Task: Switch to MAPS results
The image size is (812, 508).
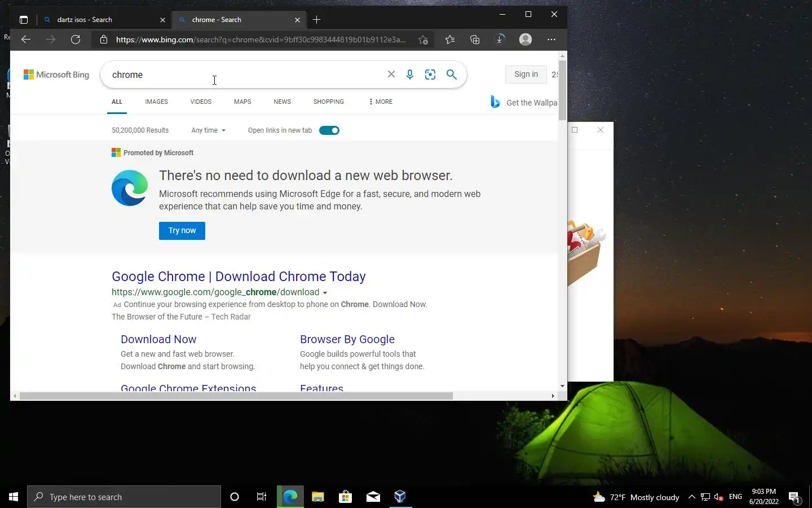Action: pos(242,102)
